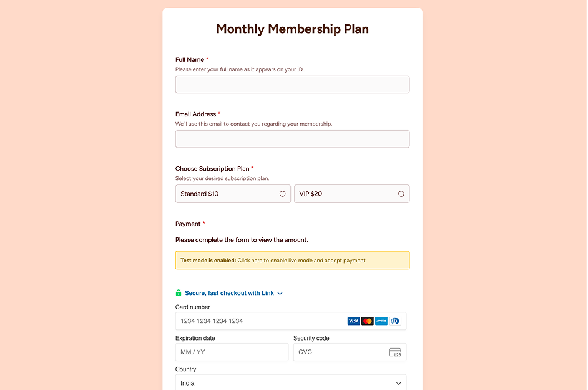This screenshot has width=588, height=390.
Task: Click the Diners Club card icon
Action: 395,321
